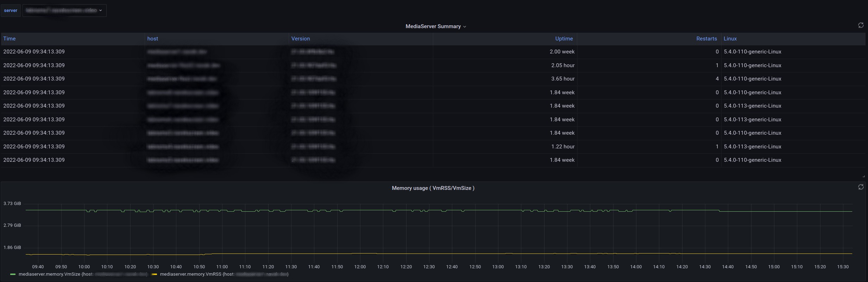Click the Linux column header
868x282 pixels.
tap(730, 39)
